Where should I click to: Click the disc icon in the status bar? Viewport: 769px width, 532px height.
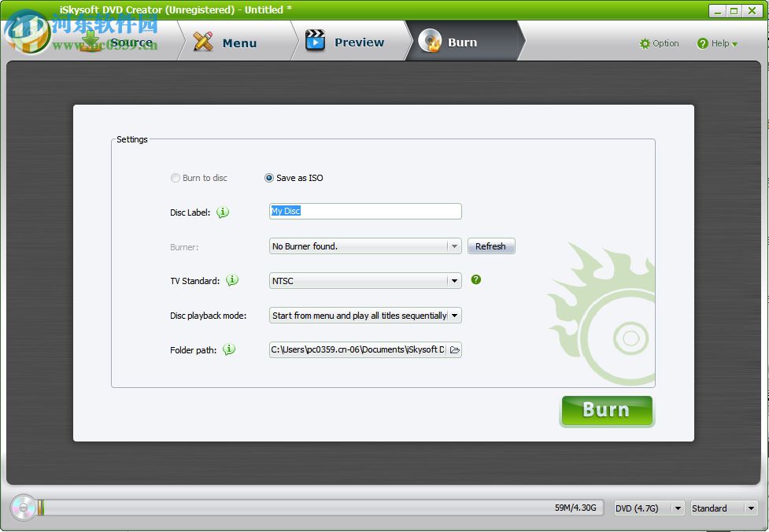point(23,508)
